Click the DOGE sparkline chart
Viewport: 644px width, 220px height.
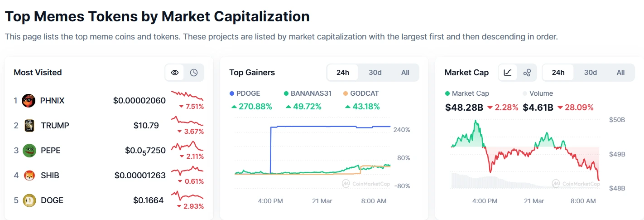(187, 196)
